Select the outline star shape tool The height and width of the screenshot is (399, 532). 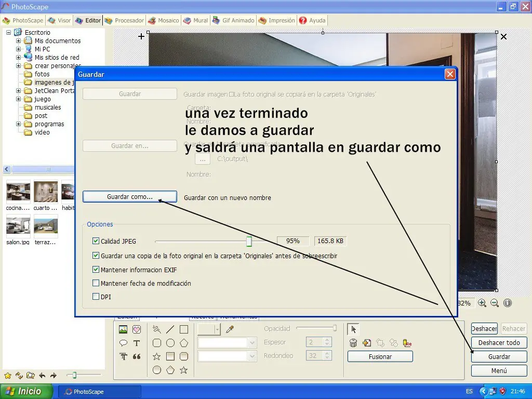(156, 356)
